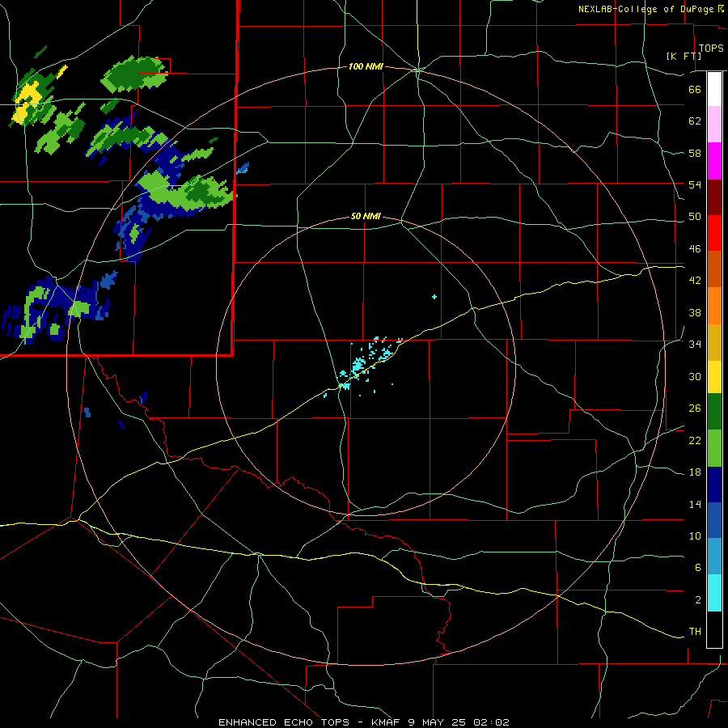Pick the magenta swatch on the echo tops scale
Image resolution: width=728 pixels, height=728 pixels.
pyautogui.click(x=714, y=161)
